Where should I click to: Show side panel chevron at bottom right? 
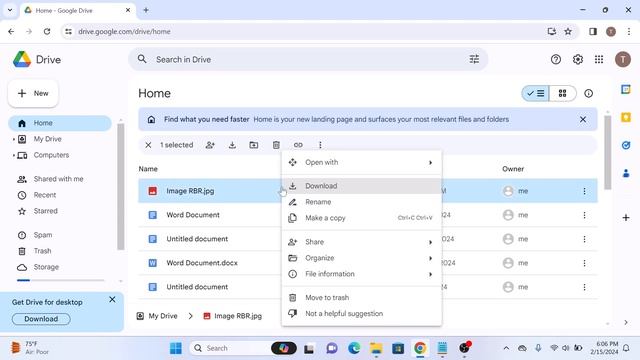(626, 322)
